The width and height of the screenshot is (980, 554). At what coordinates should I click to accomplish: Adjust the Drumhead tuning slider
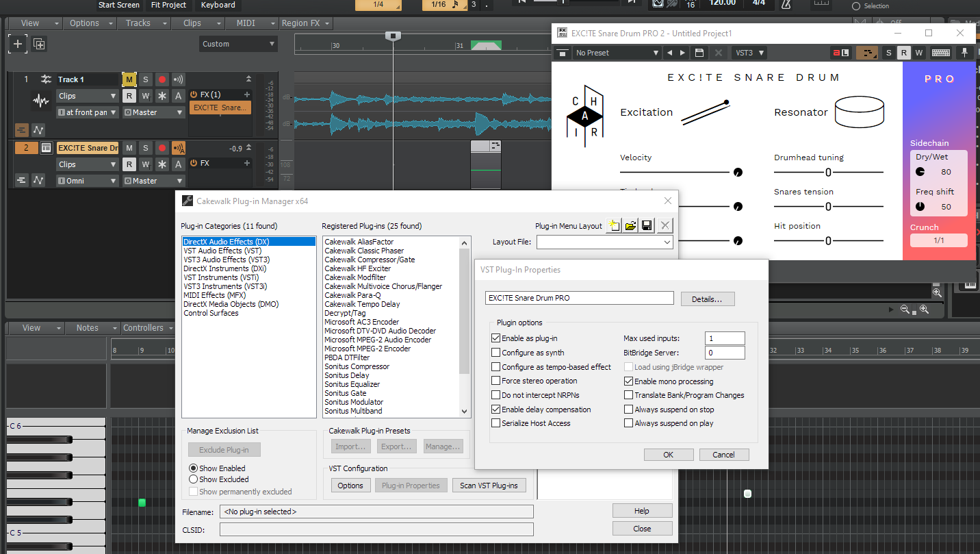pos(828,173)
